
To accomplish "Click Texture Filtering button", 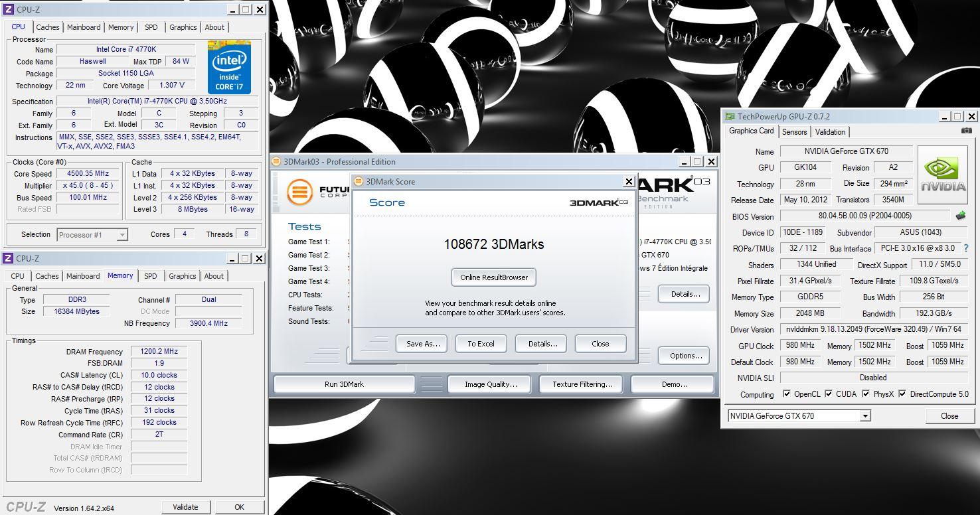I will pyautogui.click(x=582, y=384).
